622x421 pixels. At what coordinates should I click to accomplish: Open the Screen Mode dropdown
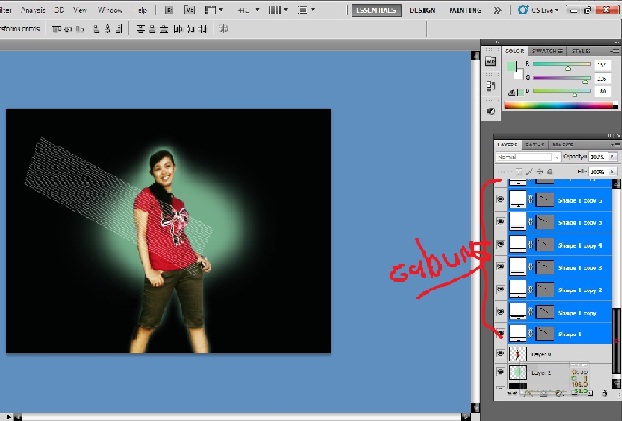(306, 10)
